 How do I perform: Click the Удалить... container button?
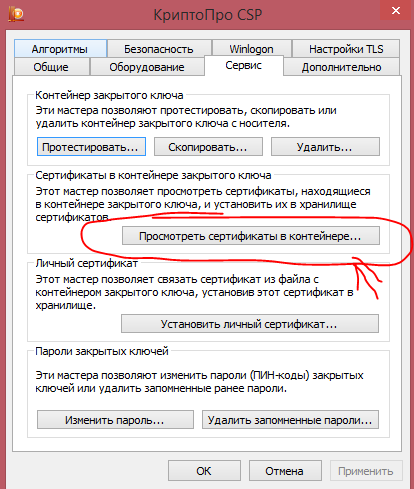[325, 147]
